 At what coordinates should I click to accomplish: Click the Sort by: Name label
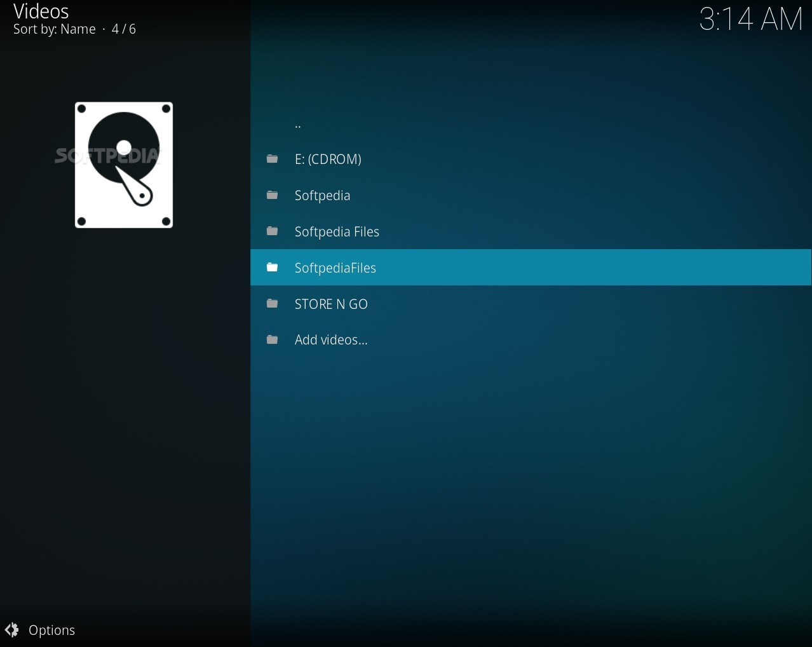[55, 29]
